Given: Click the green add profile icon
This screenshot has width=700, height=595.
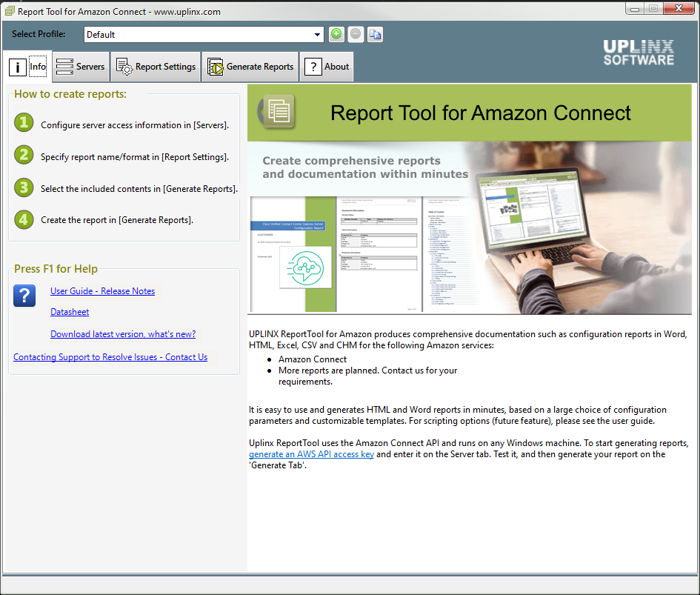Looking at the screenshot, I should pyautogui.click(x=336, y=34).
